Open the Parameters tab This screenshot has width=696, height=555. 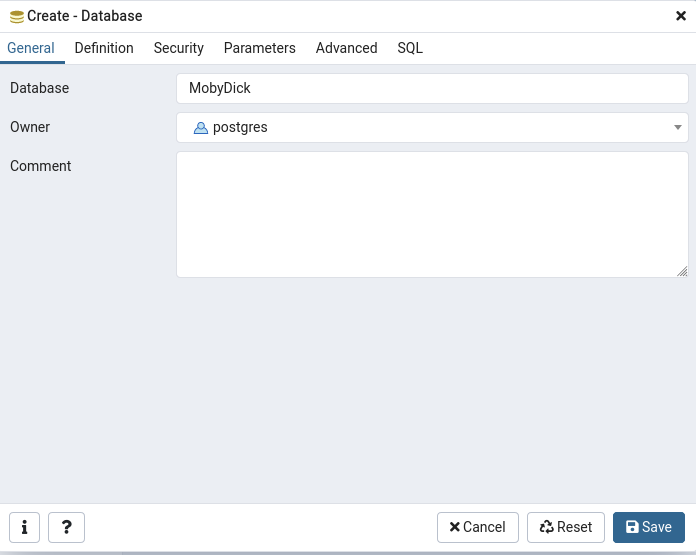click(x=260, y=48)
